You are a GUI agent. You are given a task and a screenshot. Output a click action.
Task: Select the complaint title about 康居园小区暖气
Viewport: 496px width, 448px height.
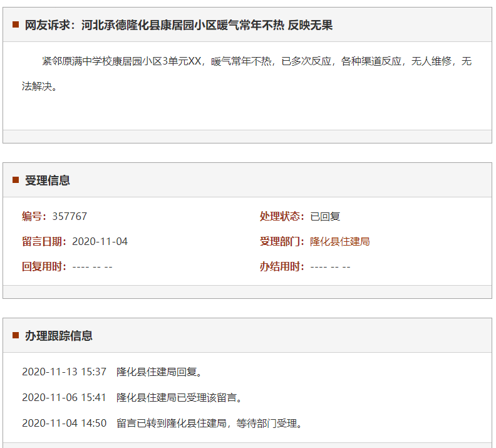[x=178, y=25]
